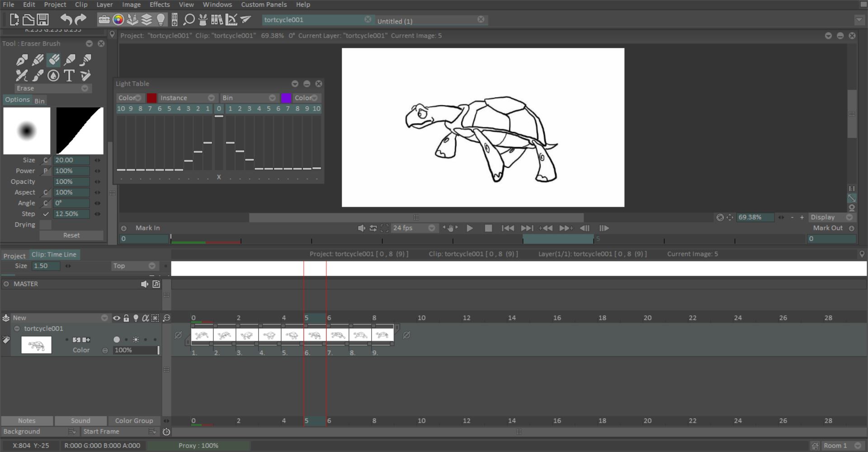Image resolution: width=868 pixels, height=452 pixels.
Task: Adjust the layer opacity 100% slider
Action: coord(136,350)
